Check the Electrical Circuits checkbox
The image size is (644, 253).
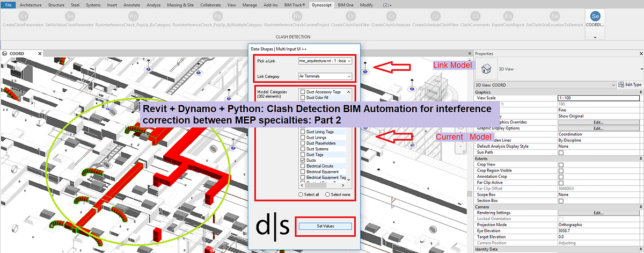tap(303, 167)
